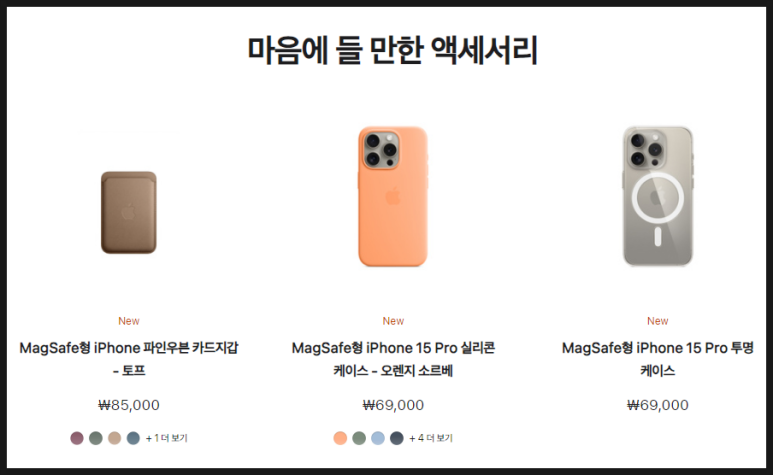
Task: Click the ₩69,000 price under silicone case
Action: 393,405
